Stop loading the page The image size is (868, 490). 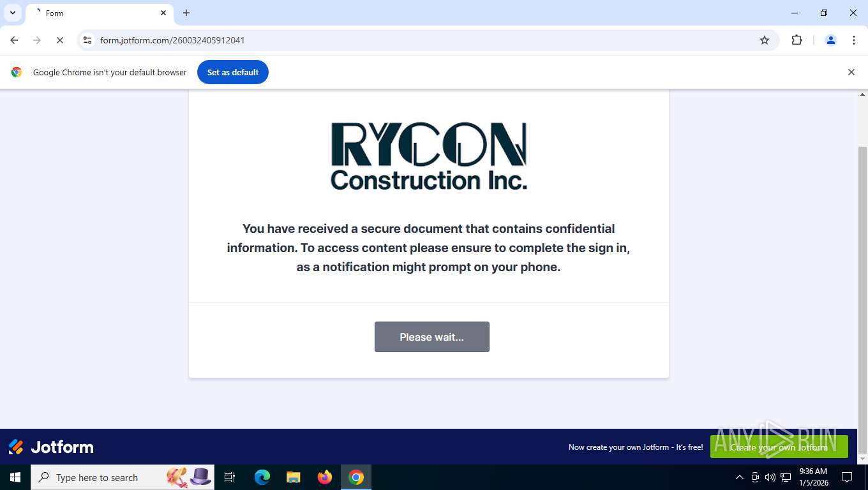coord(59,40)
